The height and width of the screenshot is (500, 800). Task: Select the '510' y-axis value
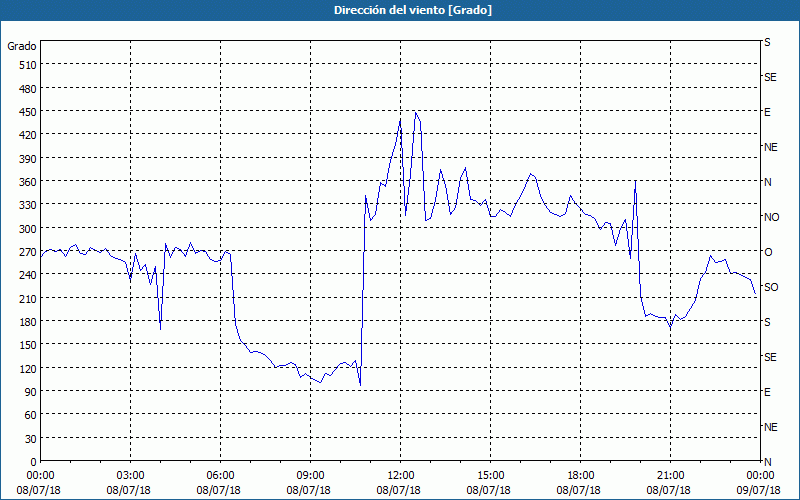point(28,65)
